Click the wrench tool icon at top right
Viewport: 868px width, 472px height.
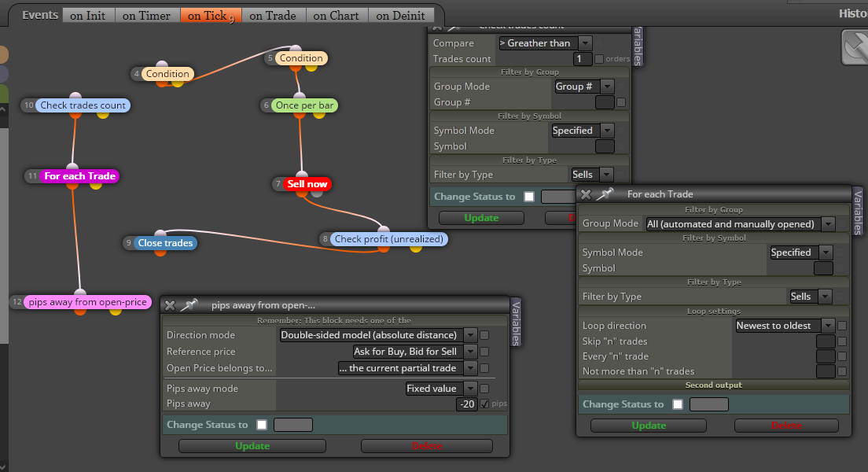855,48
